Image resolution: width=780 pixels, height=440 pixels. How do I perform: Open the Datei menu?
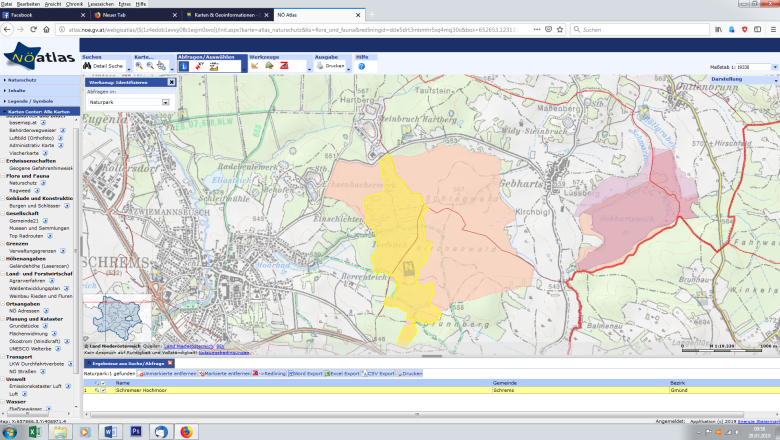(6, 3)
